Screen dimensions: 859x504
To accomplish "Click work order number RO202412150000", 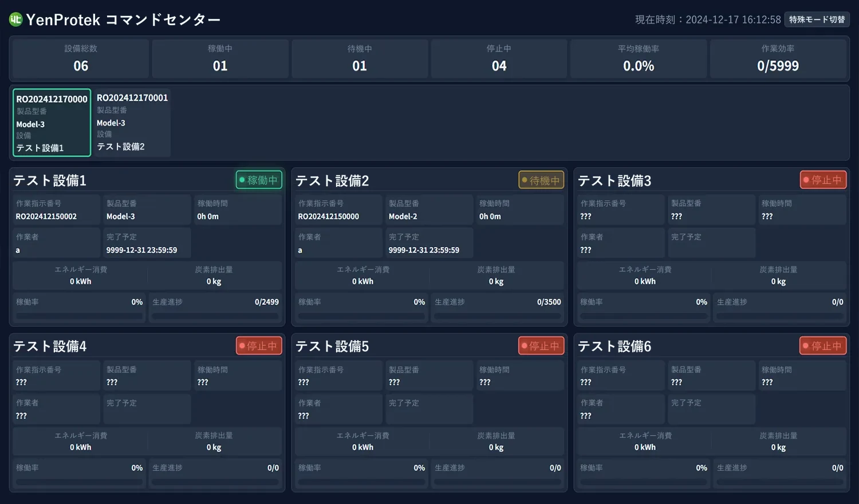I will [329, 216].
